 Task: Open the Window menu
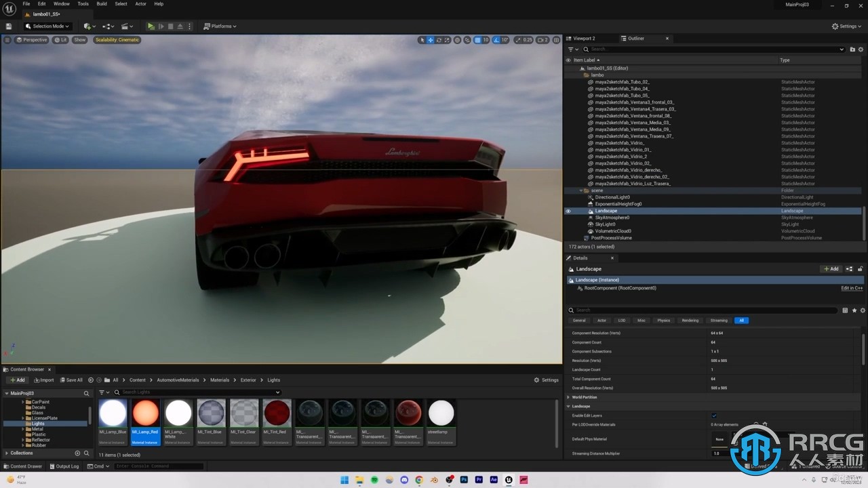pos(62,4)
